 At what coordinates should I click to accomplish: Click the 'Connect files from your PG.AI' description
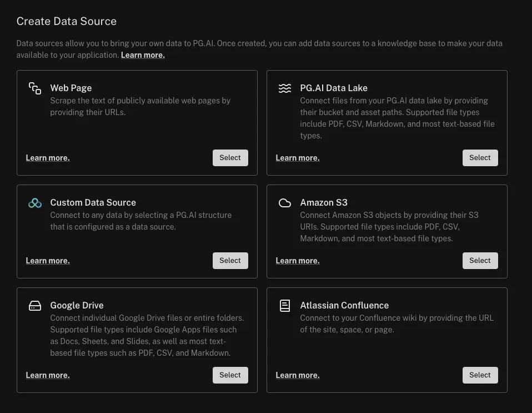tap(397, 118)
